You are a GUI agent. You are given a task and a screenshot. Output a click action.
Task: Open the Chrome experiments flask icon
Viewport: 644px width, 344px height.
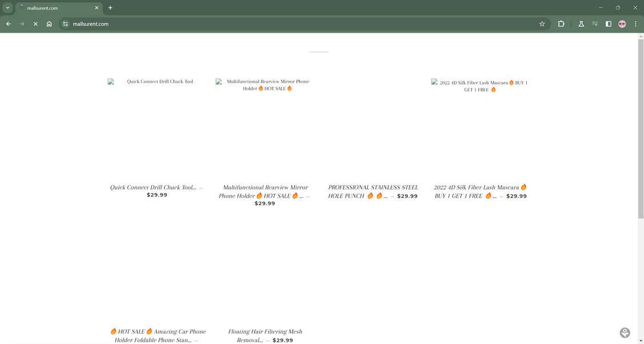pos(581,24)
